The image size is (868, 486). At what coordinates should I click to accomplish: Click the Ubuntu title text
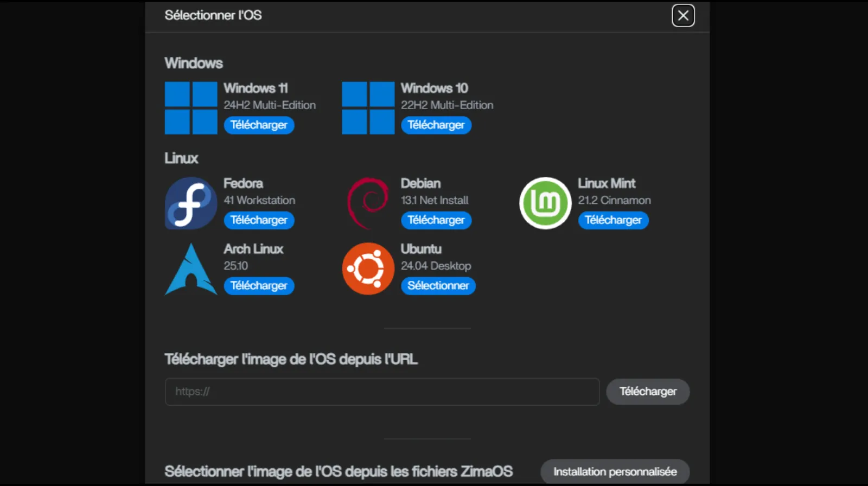421,249
